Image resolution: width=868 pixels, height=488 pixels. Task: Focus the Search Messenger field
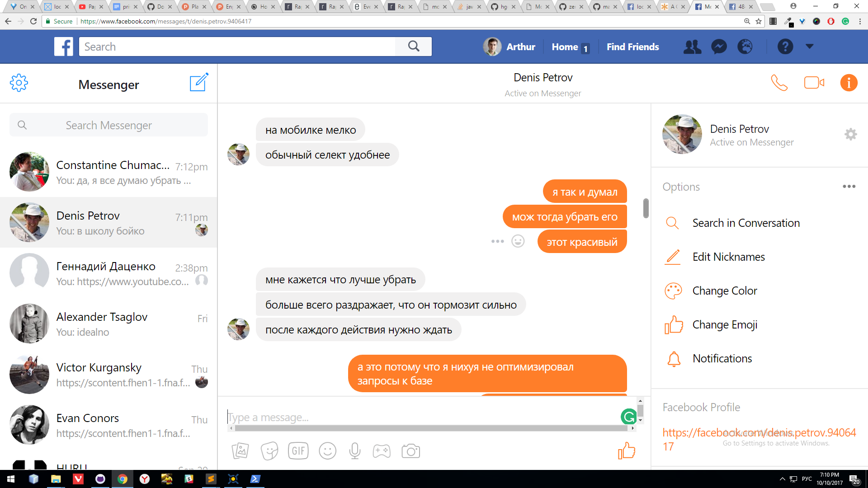(x=108, y=125)
